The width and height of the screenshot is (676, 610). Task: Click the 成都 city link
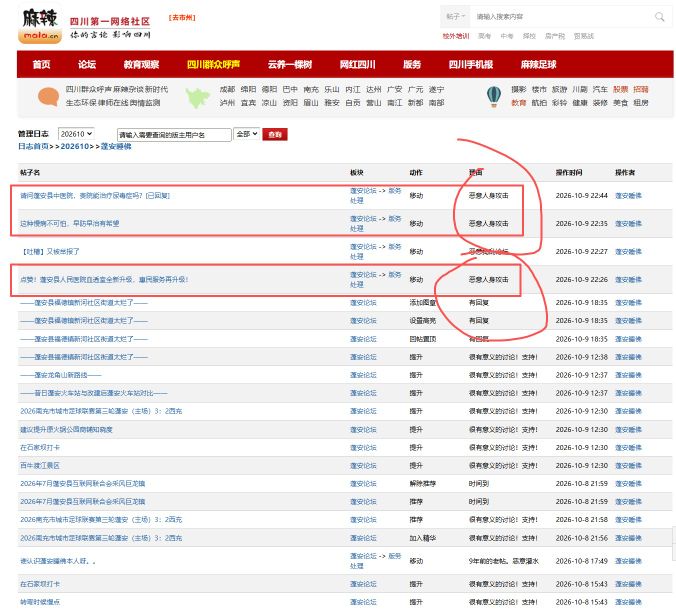coord(227,89)
